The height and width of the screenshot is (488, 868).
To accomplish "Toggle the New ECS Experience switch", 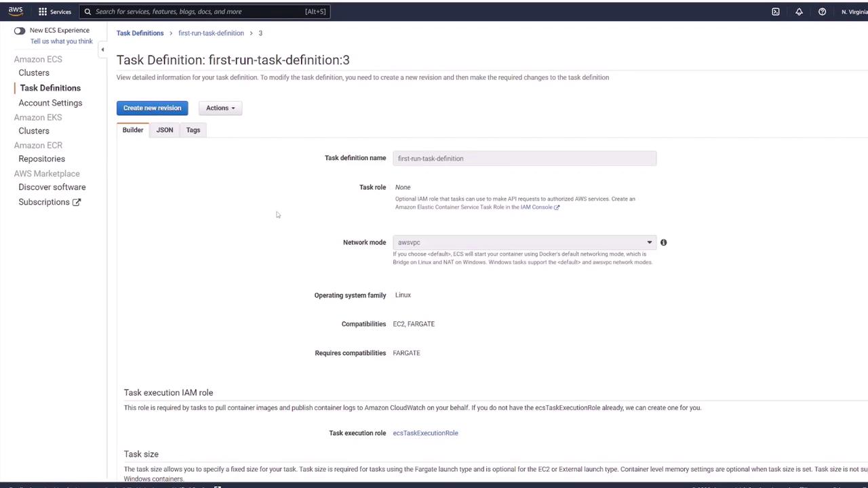I will point(20,30).
